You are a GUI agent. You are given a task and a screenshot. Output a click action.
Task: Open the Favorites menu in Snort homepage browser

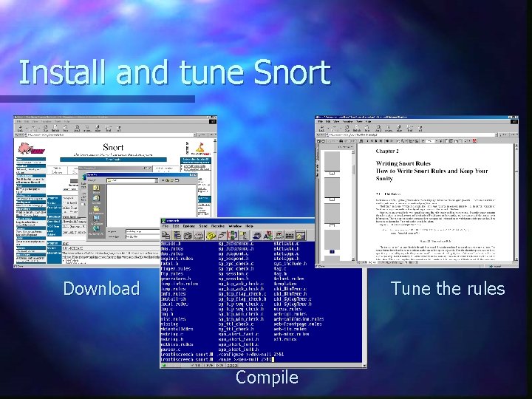46,121
